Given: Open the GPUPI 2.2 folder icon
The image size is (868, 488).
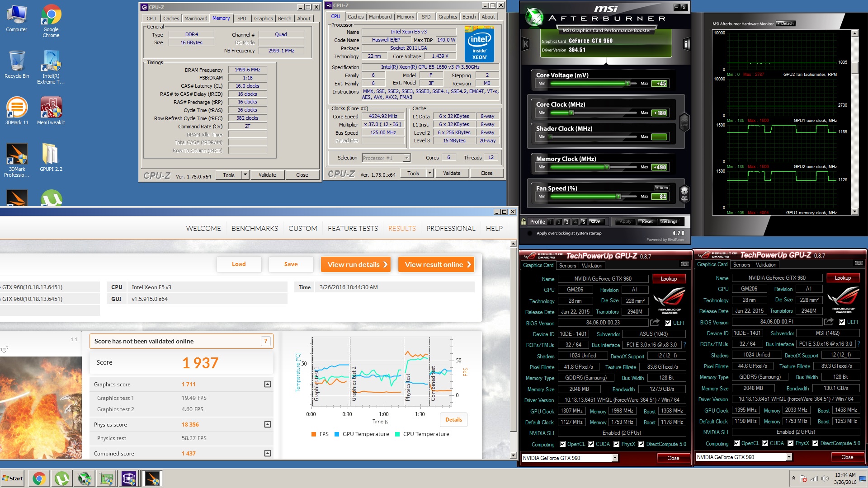Looking at the screenshot, I should pyautogui.click(x=51, y=158).
